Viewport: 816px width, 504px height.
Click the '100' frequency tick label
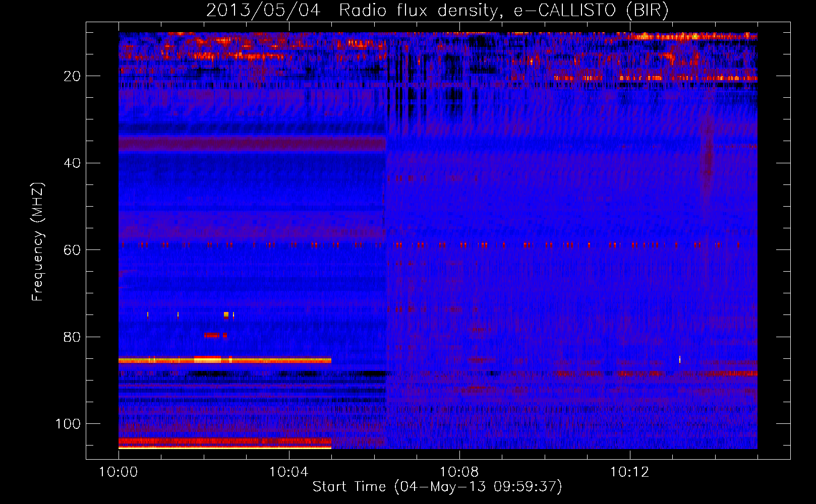68,424
